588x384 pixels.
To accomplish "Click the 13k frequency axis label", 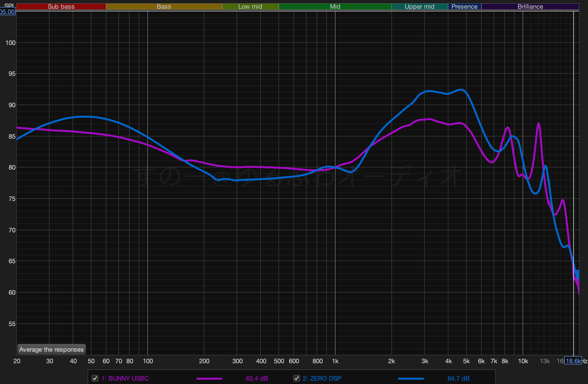I will [x=544, y=361].
